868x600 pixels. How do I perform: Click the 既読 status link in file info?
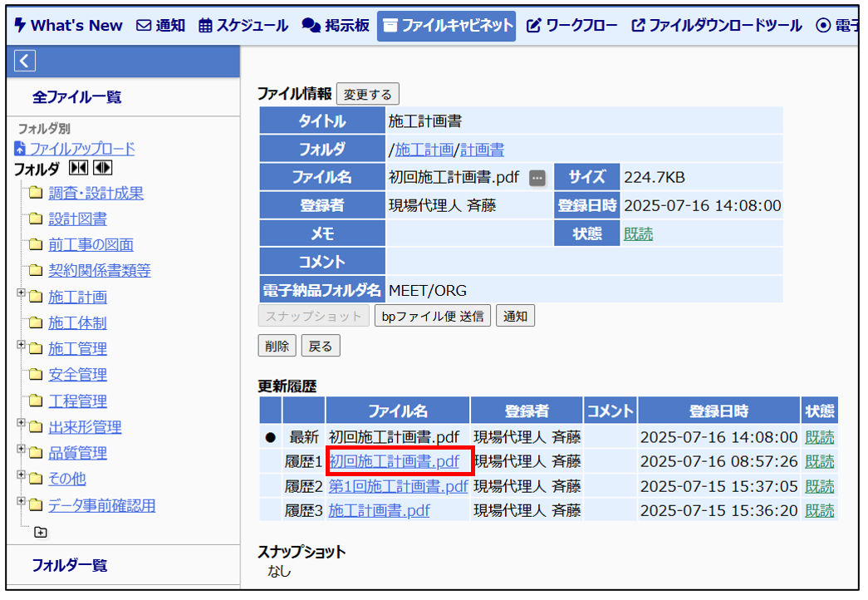[x=638, y=234]
